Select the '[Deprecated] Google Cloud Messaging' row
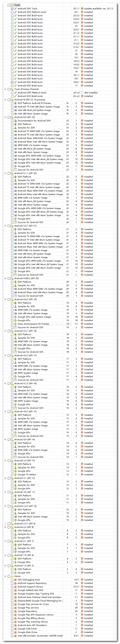 40,601
